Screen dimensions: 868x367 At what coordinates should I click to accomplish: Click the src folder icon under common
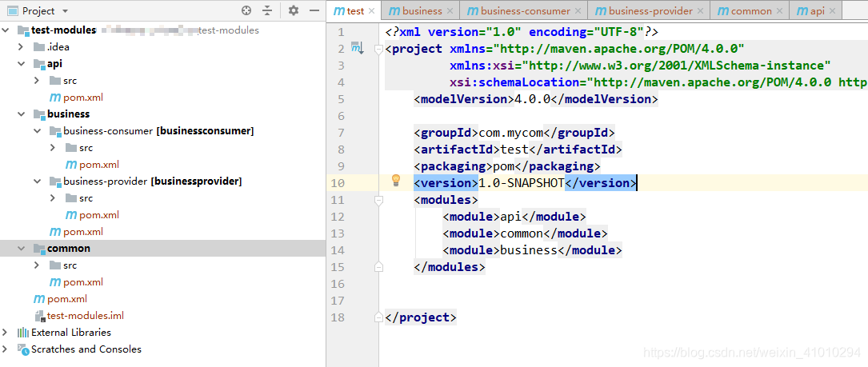pos(55,265)
